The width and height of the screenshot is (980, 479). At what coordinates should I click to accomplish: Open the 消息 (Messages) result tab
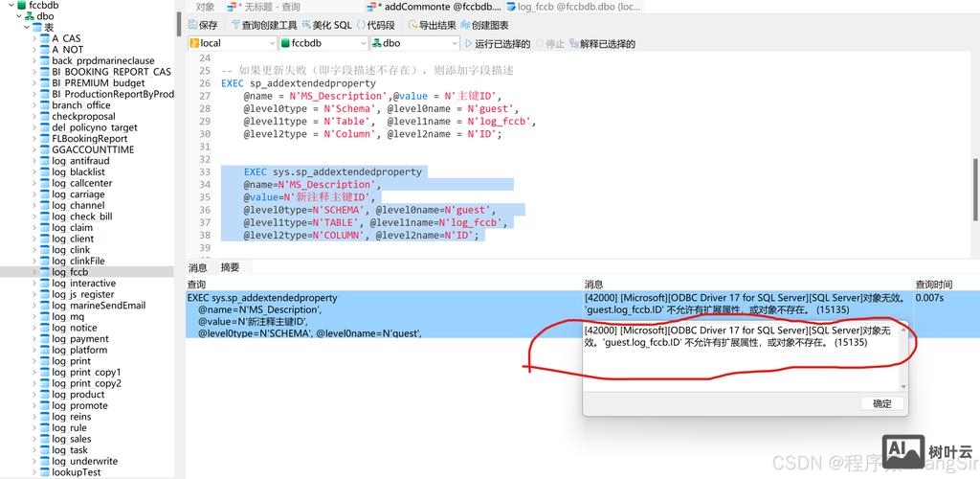tap(198, 267)
